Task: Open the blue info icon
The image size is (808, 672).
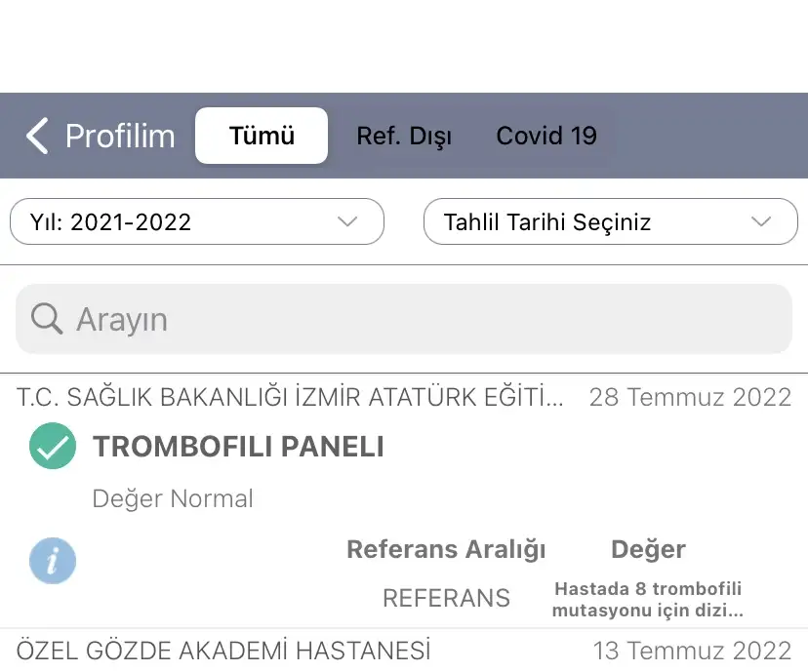Action: point(53,561)
